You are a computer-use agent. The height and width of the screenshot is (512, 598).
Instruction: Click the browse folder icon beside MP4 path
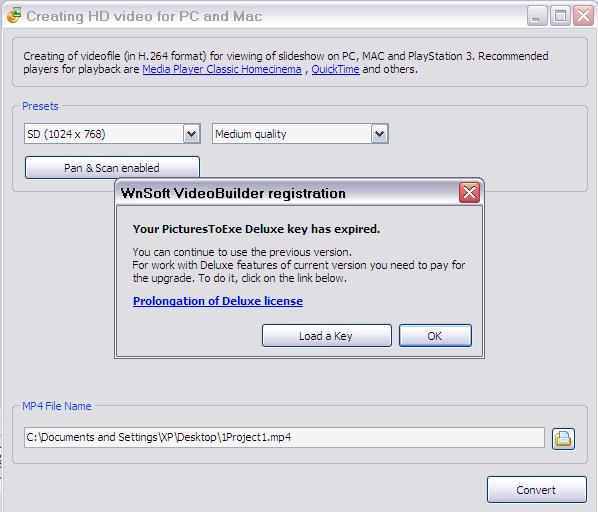coord(563,438)
